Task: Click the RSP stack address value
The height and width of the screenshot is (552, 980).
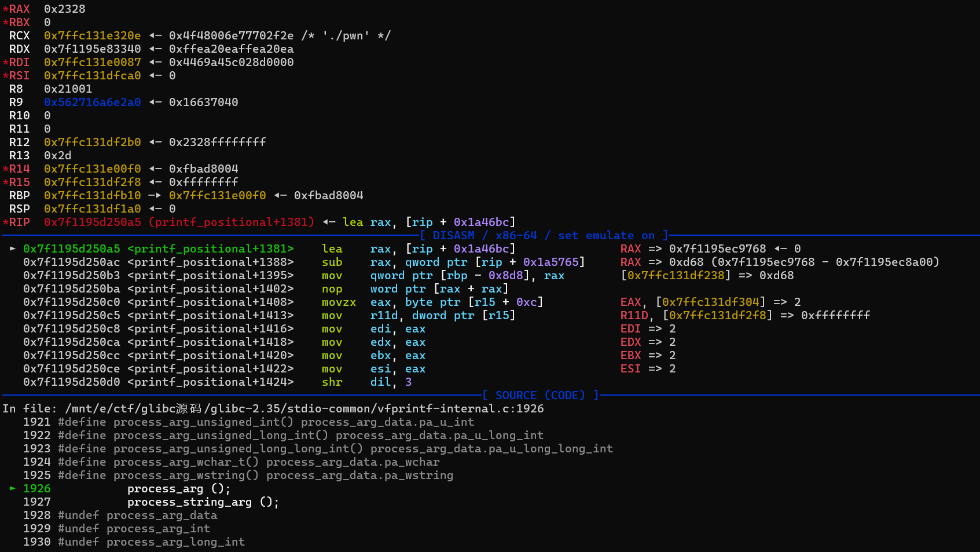Action: pos(92,209)
